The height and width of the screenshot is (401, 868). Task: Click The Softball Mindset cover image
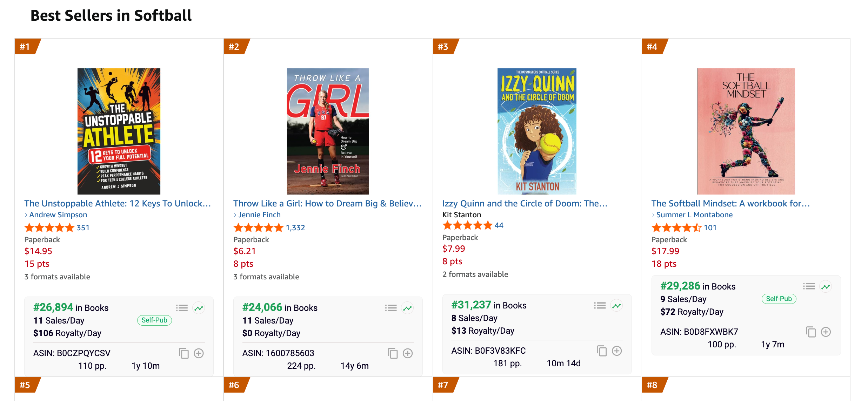pos(746,131)
